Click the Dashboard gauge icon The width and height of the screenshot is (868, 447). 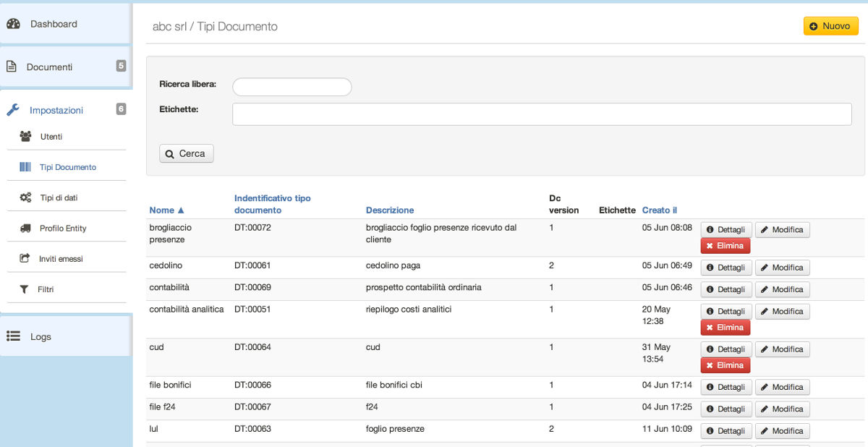tap(13, 24)
